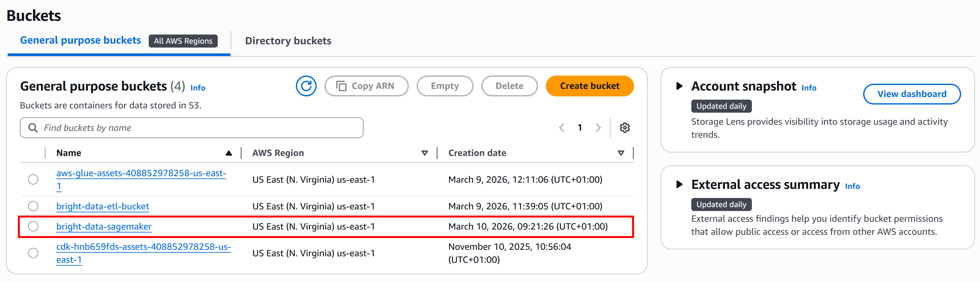Viewport: 980px width, 282px height.
Task: Click Updated daily badge under Account snapshot
Action: pyautogui.click(x=721, y=106)
